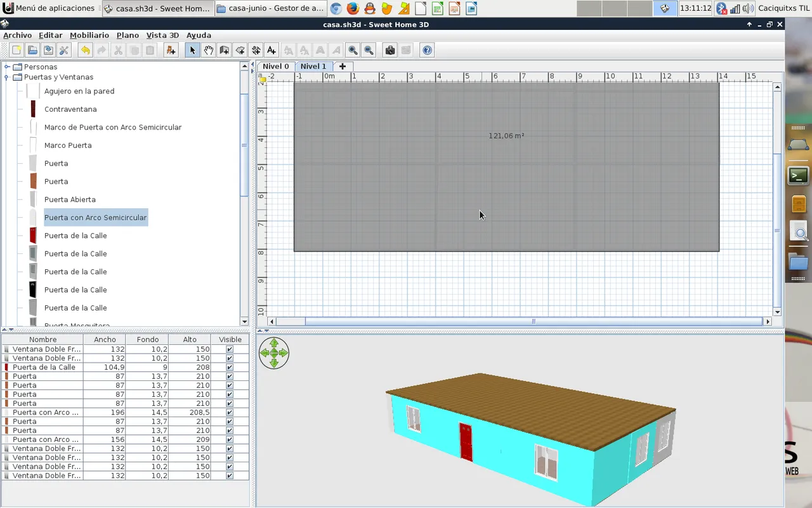Add a new level with plus tab

[343, 66]
